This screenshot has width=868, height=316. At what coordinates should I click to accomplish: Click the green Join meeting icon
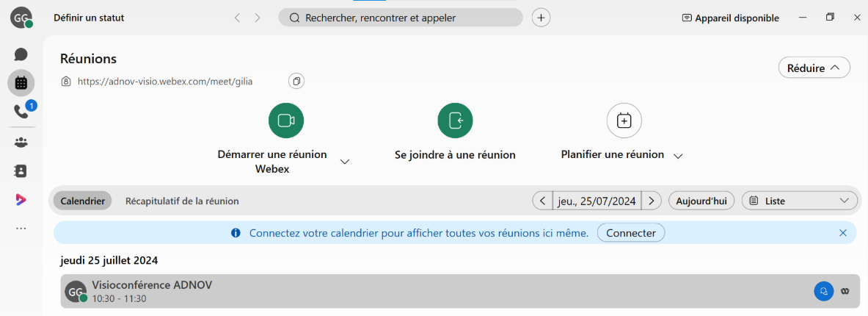(x=455, y=121)
